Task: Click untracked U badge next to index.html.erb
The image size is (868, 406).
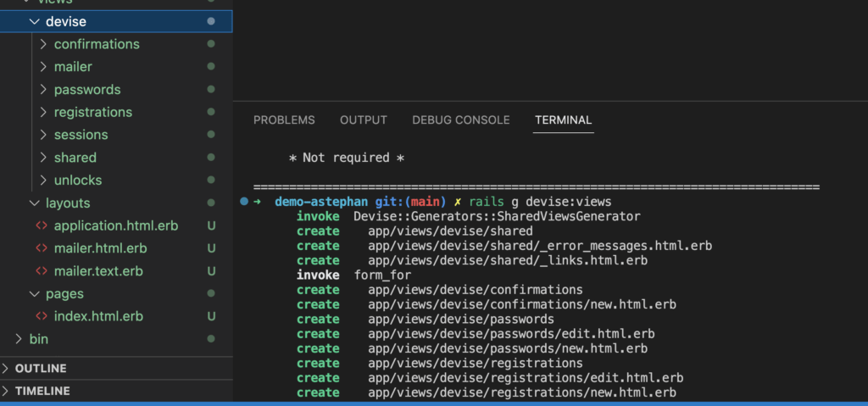Action: click(x=211, y=316)
